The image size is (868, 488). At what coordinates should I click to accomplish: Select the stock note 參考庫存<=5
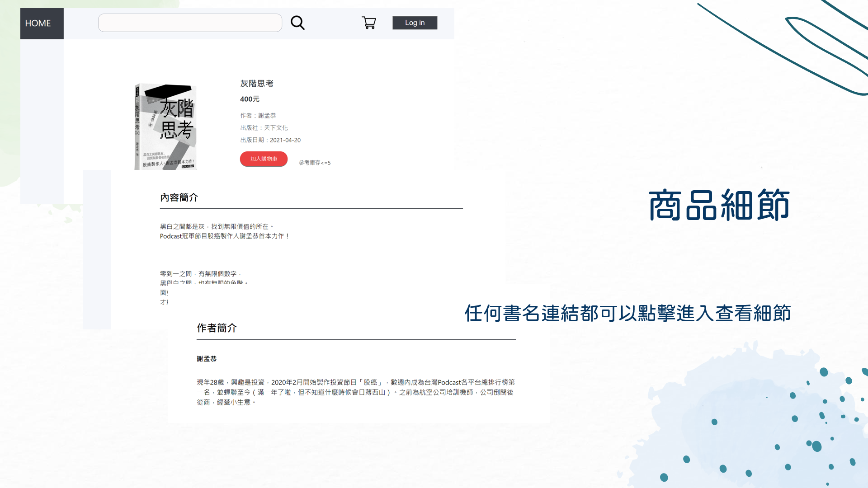tap(314, 163)
